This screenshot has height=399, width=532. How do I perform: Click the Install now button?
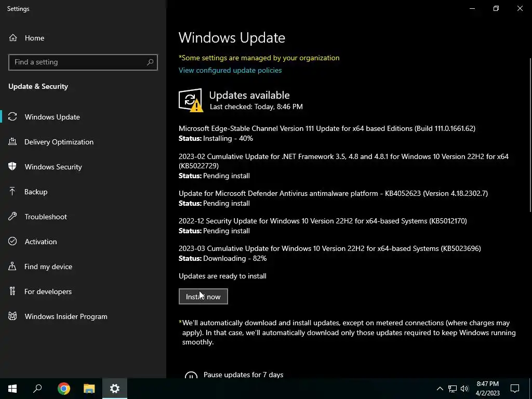(203, 297)
